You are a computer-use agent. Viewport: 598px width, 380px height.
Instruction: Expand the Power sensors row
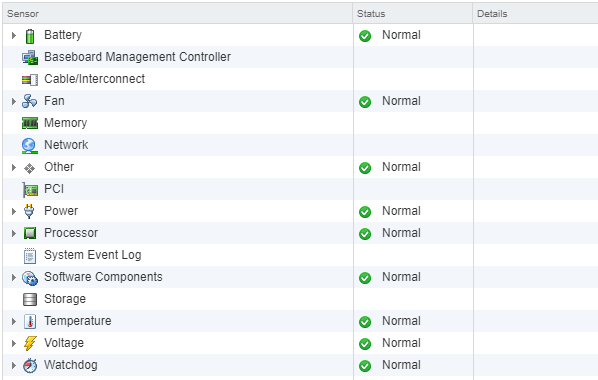click(x=14, y=211)
